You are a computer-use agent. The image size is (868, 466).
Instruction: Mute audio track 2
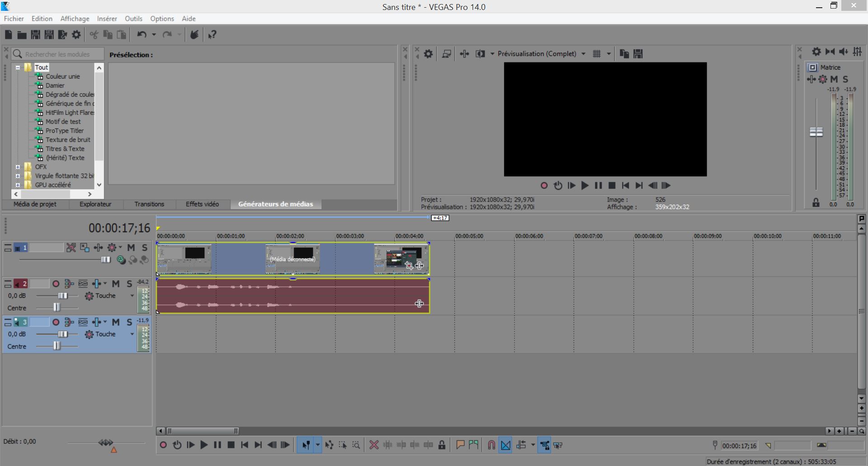(x=116, y=284)
